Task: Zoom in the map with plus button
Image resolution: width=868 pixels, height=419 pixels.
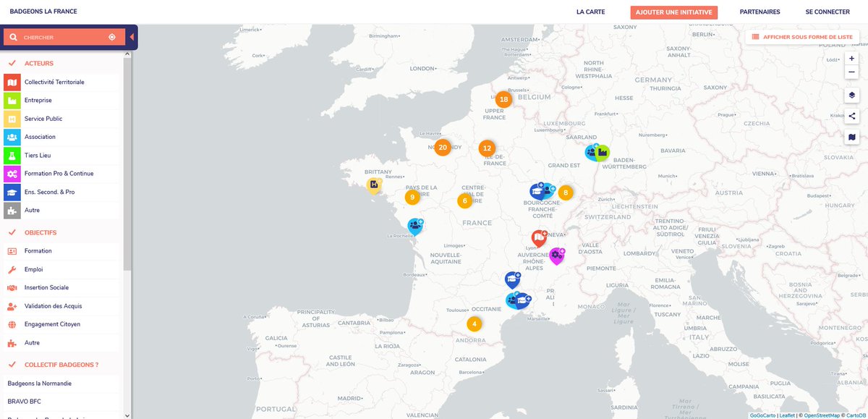Action: [851, 59]
